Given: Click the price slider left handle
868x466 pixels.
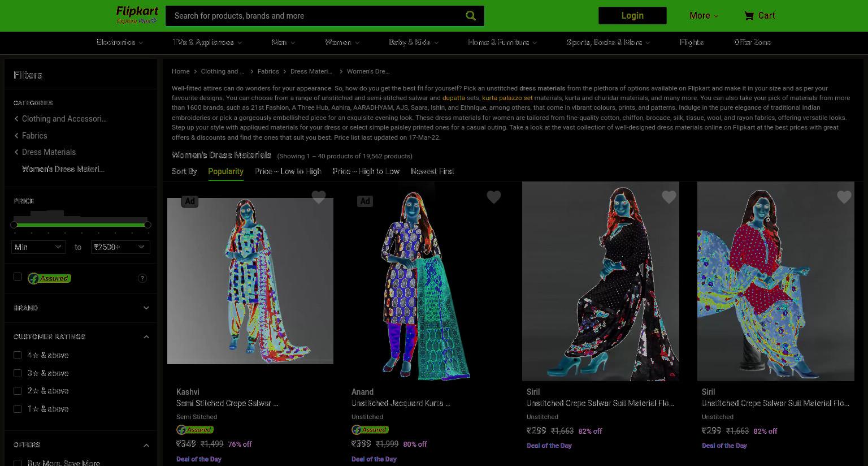Looking at the screenshot, I should click(14, 225).
